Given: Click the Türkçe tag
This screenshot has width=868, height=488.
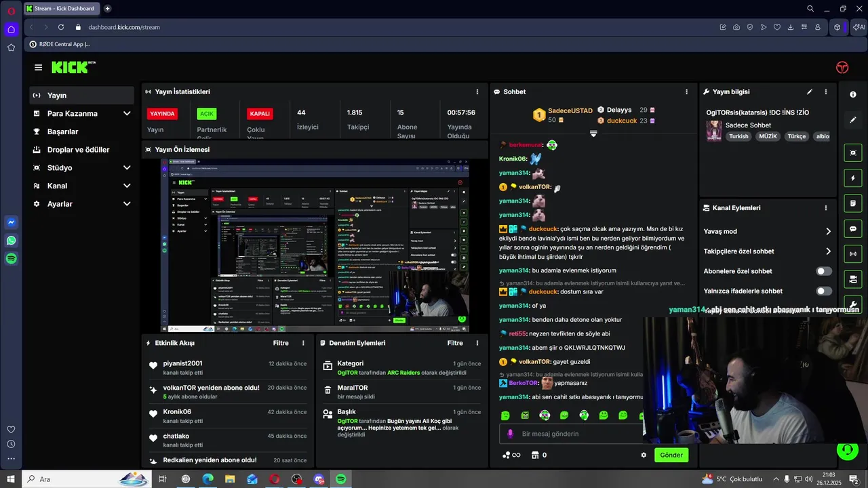Looking at the screenshot, I should point(797,136).
